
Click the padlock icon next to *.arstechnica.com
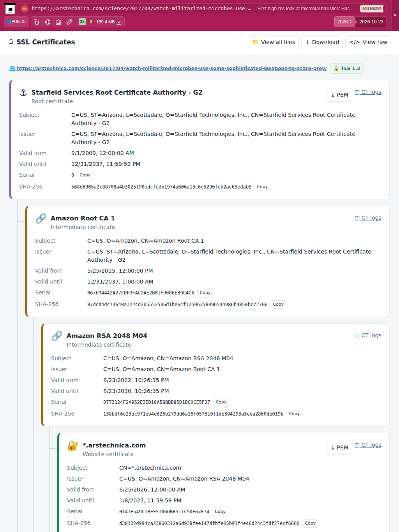73,446
